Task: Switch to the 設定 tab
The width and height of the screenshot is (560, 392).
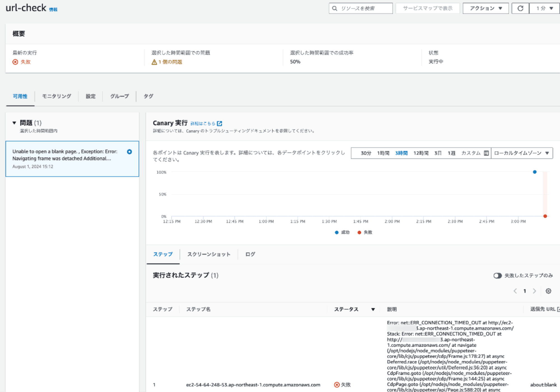Action: pyautogui.click(x=91, y=96)
